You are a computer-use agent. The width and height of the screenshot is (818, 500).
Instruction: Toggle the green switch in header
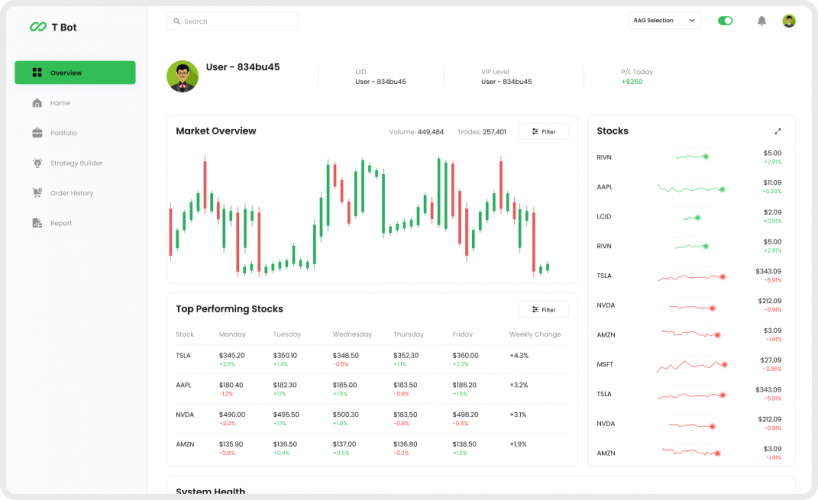pos(725,20)
